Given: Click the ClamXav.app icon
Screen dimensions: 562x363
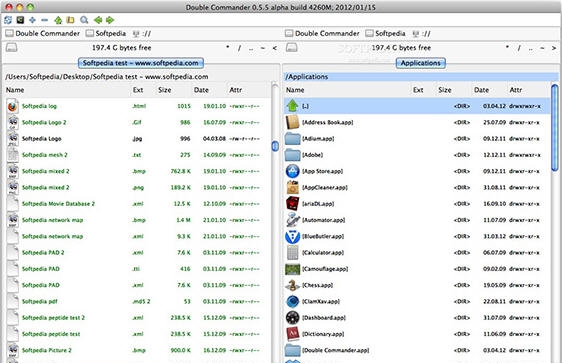Looking at the screenshot, I should 292,301.
